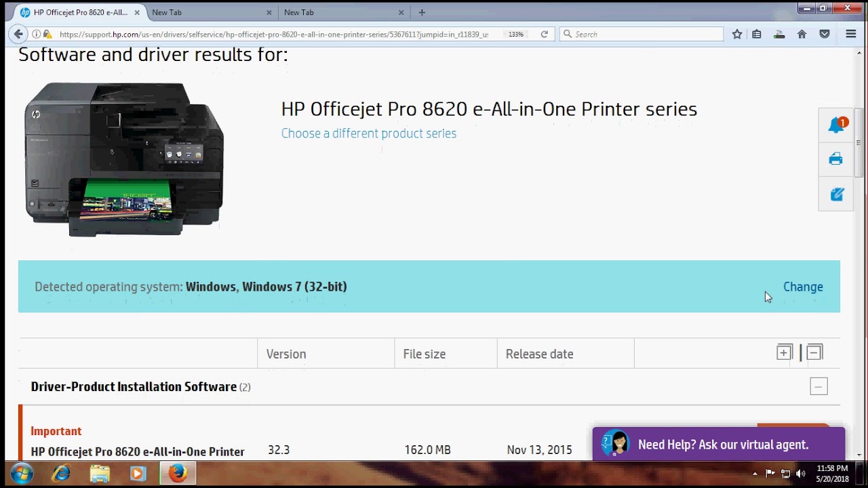Screen dimensions: 868x488
Task: Click the File size column header
Action: (x=425, y=354)
